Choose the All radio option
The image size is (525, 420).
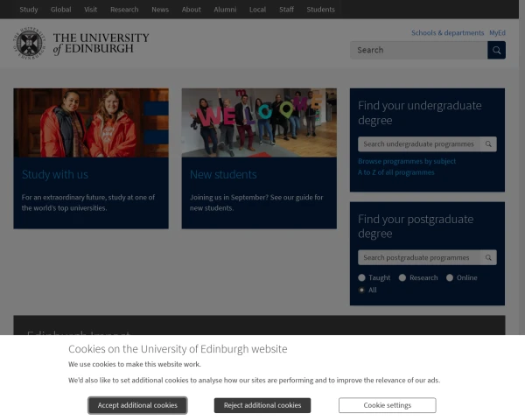[x=361, y=290]
